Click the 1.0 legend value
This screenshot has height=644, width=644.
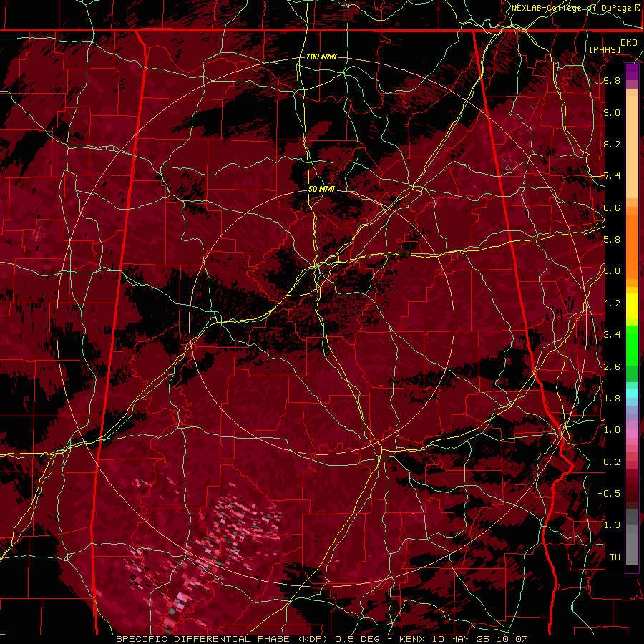tap(612, 430)
